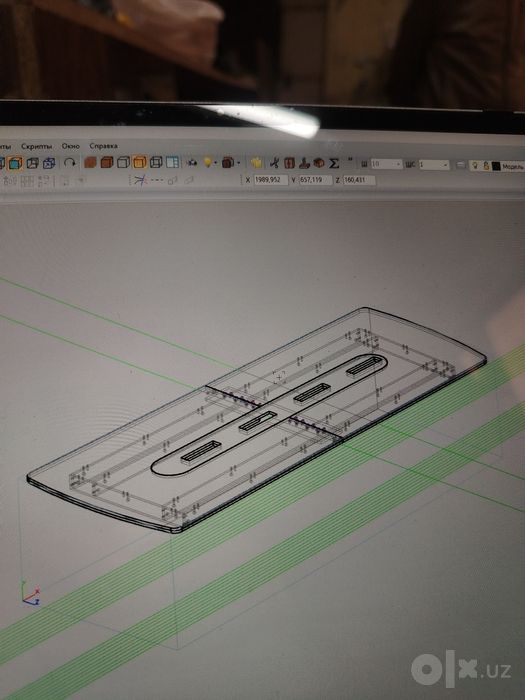
Task: Click the yellow hand pan icon
Action: [256, 163]
